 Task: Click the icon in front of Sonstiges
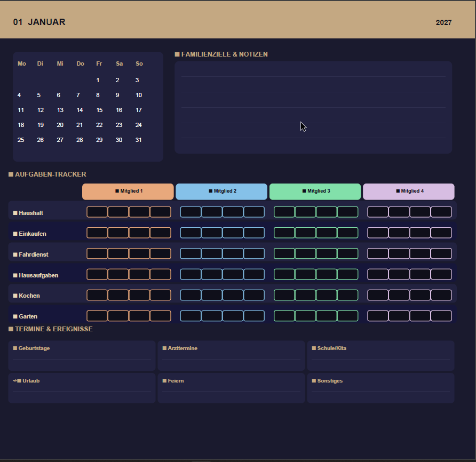point(314,381)
